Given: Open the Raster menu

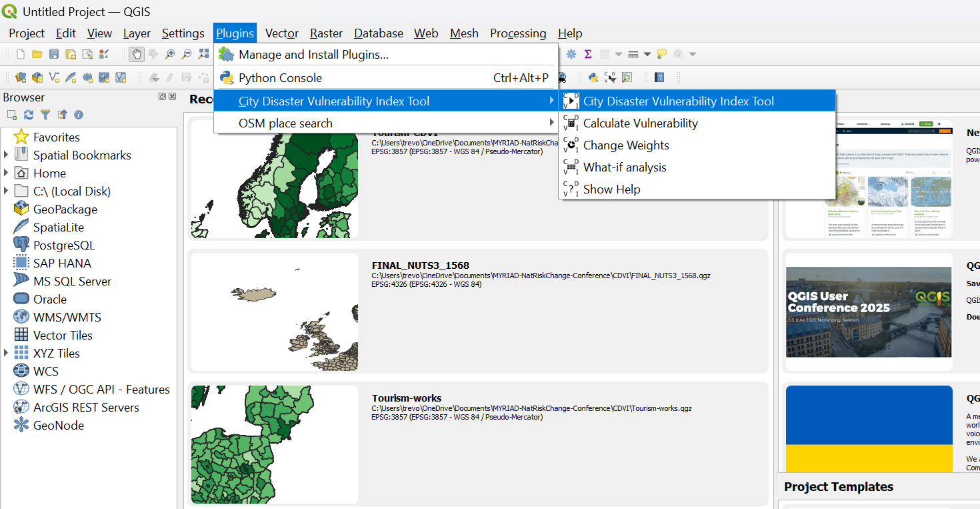Looking at the screenshot, I should (326, 33).
